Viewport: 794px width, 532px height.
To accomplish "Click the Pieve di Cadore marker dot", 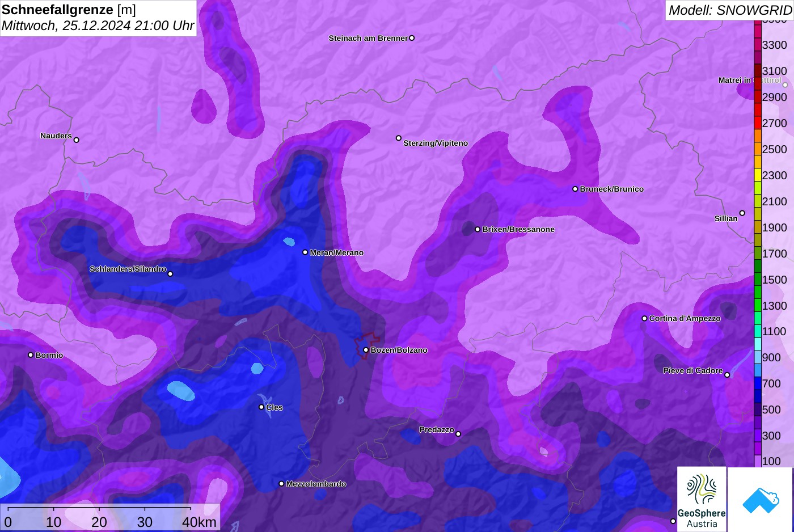I will [727, 375].
